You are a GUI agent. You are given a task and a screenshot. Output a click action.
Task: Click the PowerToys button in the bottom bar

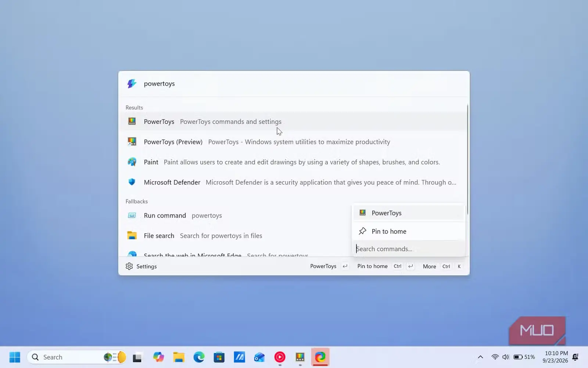tap(329, 266)
